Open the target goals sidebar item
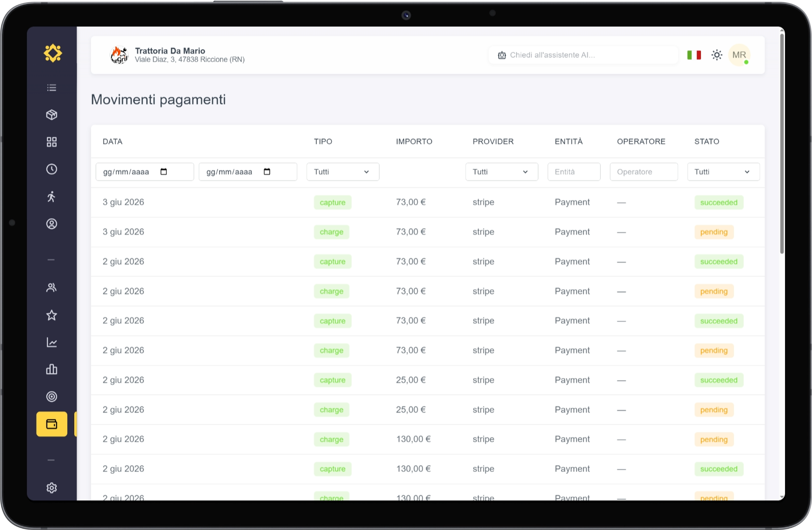This screenshot has height=530, width=812. (x=52, y=397)
